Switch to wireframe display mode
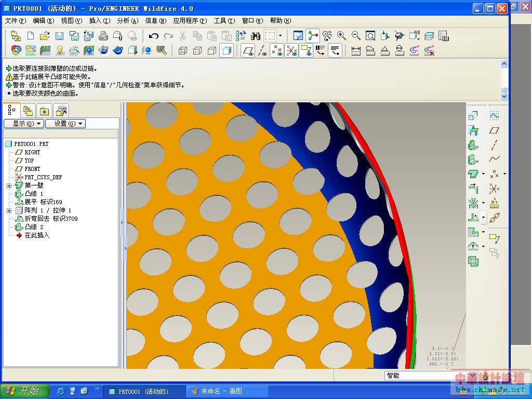Viewport: 532px width, 399px height. pyautogui.click(x=182, y=51)
